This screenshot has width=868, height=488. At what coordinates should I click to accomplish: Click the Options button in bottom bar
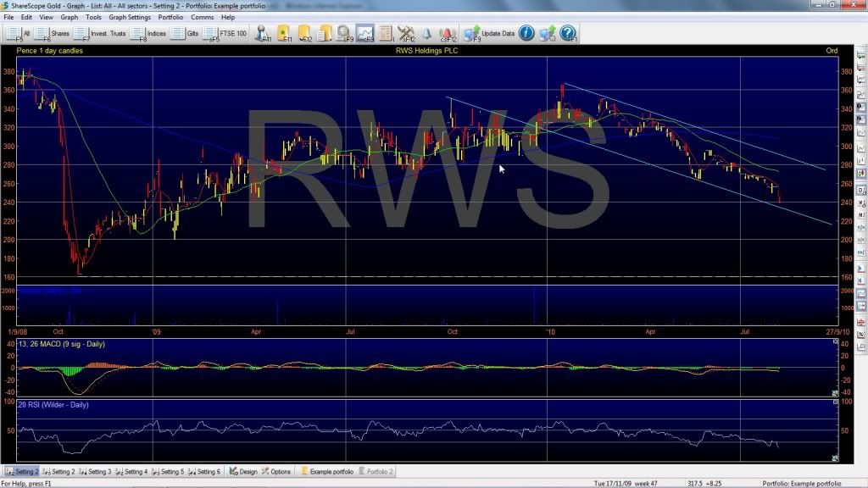click(x=276, y=471)
